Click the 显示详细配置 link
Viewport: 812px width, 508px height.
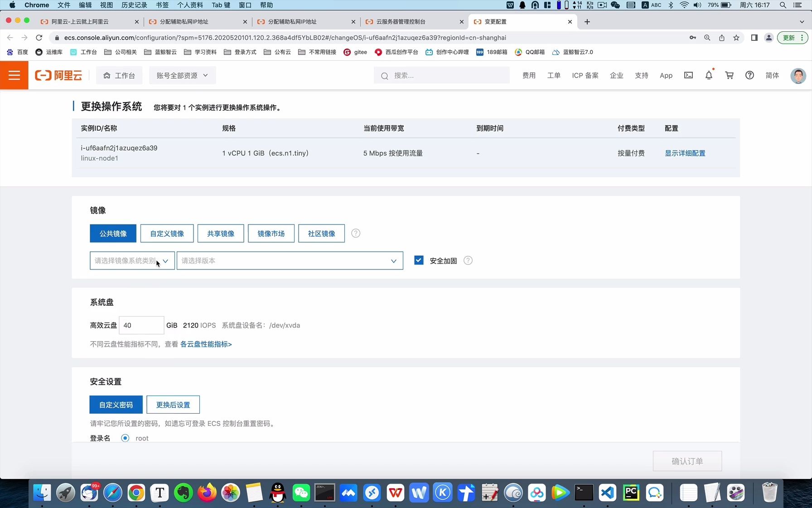pos(685,153)
